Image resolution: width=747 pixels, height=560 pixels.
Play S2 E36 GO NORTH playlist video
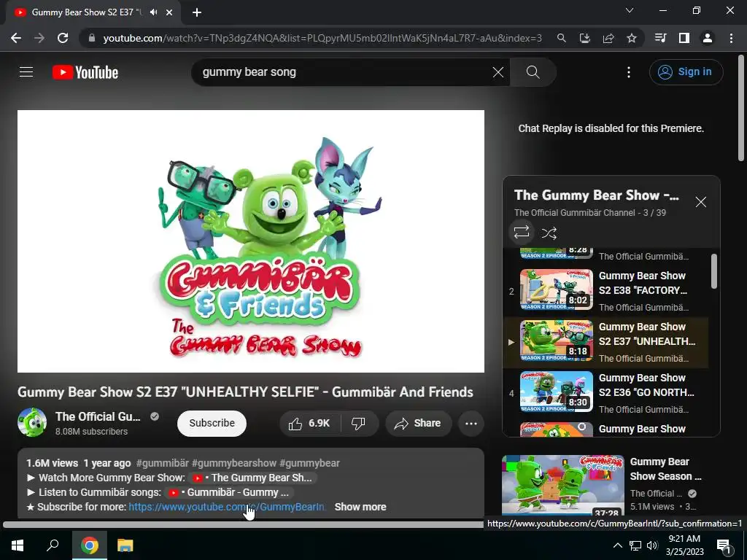click(x=605, y=393)
